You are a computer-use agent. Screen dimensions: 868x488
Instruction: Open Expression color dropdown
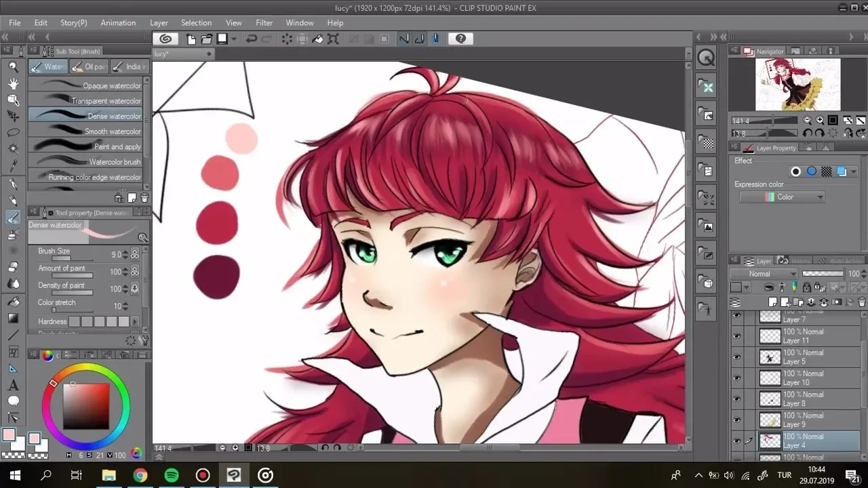click(x=782, y=197)
